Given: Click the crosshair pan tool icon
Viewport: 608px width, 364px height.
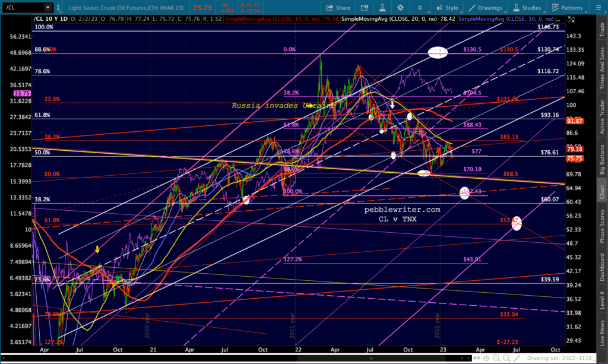Looking at the screenshot, I should click(x=486, y=358).
